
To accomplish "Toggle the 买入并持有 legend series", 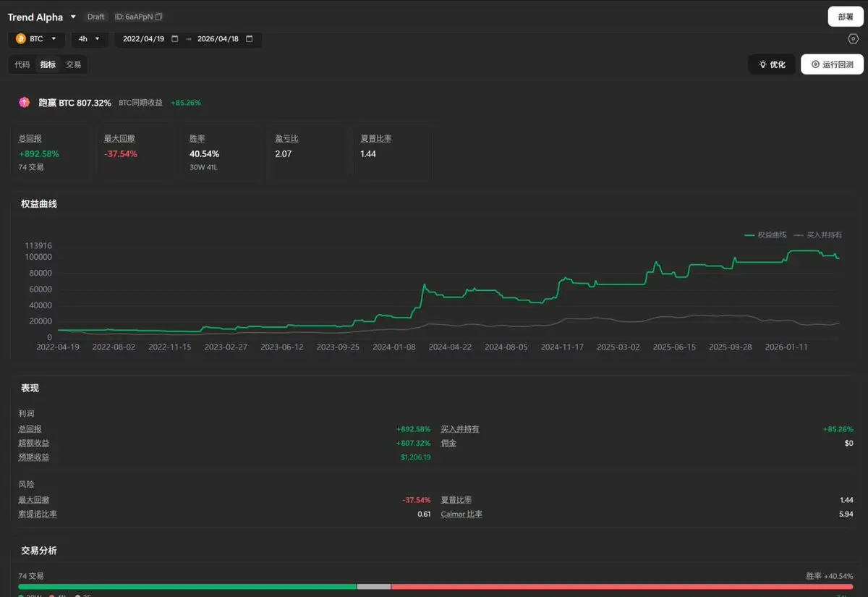I will click(818, 235).
